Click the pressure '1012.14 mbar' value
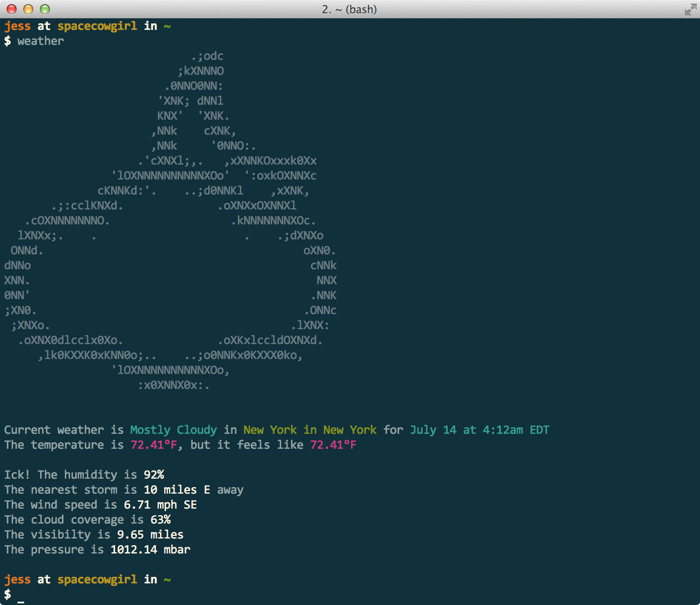Screen dimensions: 700x605 coord(150,550)
